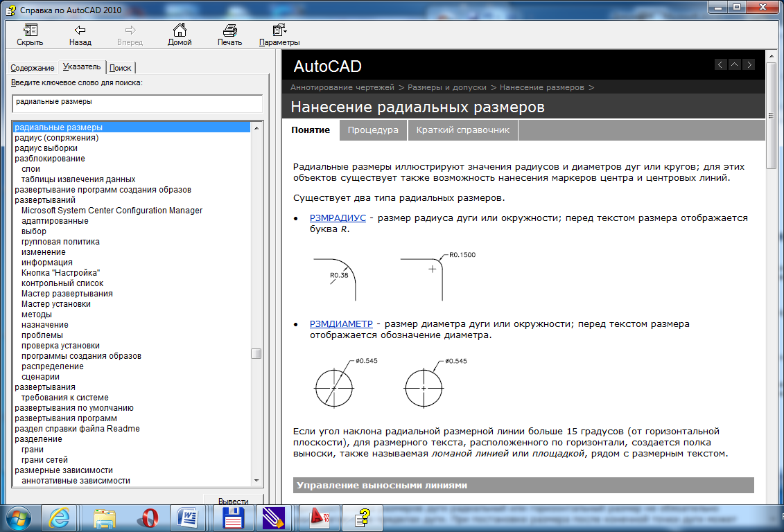Click the help window title bar icon
This screenshot has height=532, width=784.
click(x=11, y=10)
